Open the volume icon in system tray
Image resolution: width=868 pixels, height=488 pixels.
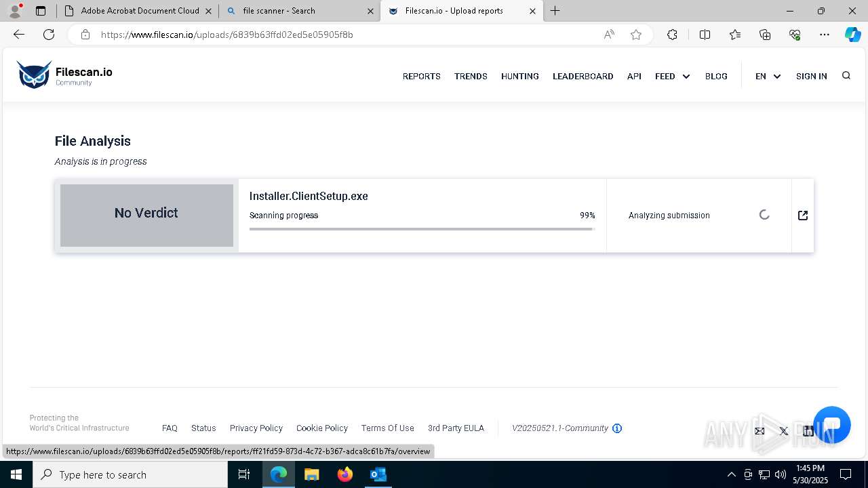tap(781, 474)
